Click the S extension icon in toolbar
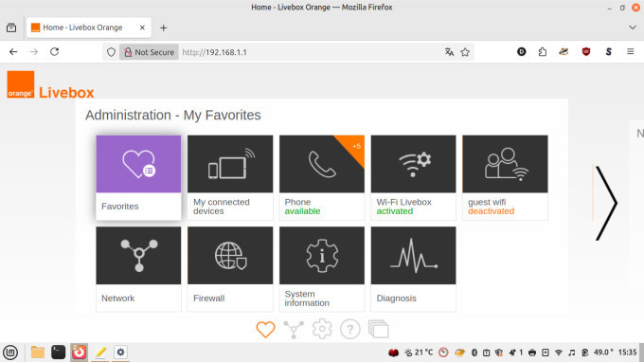 click(608, 52)
